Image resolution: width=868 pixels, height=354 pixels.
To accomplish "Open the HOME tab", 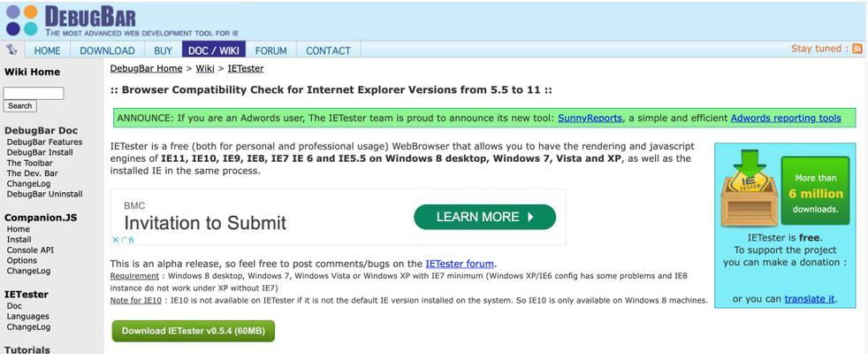I will coord(47,50).
